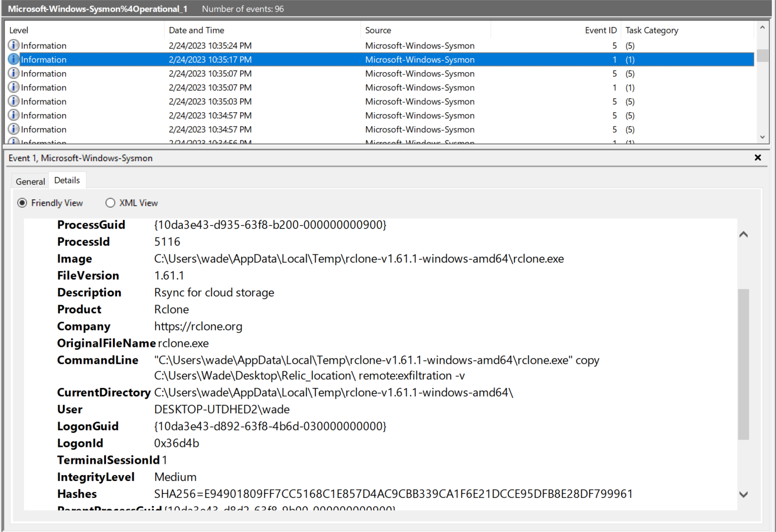
Task: Sort events by the Event ID column header
Action: pos(600,30)
